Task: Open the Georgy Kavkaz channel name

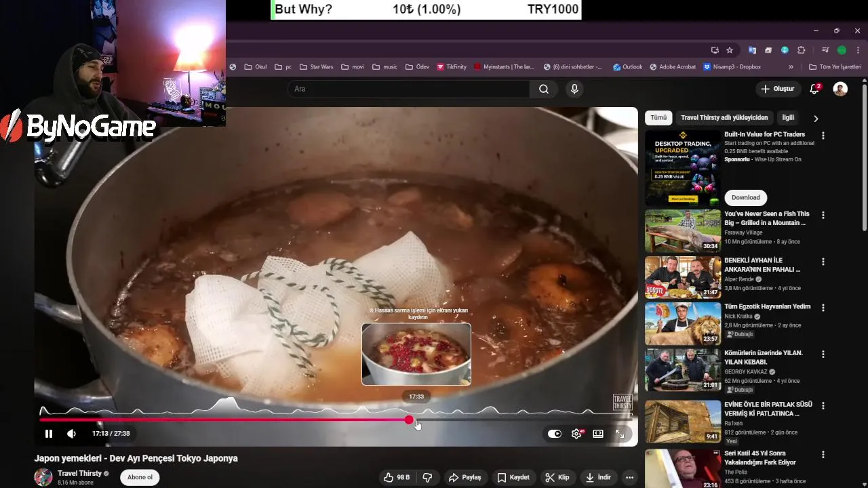Action: coord(746,372)
